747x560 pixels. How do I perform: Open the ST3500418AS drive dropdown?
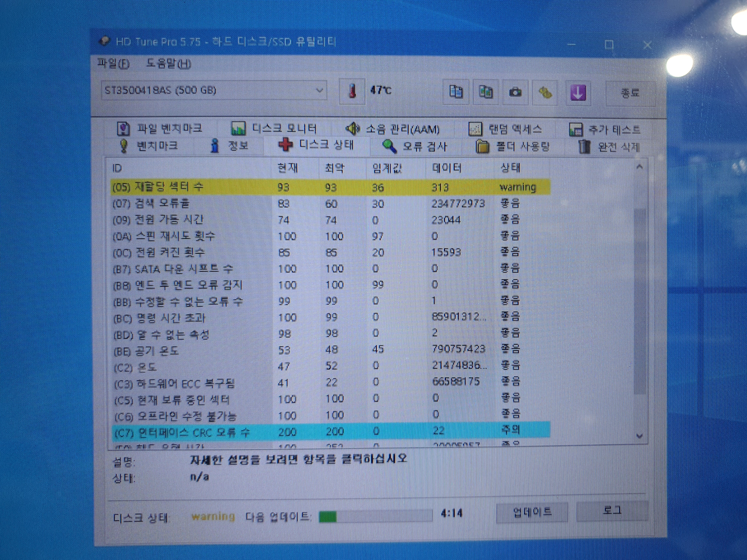click(319, 91)
